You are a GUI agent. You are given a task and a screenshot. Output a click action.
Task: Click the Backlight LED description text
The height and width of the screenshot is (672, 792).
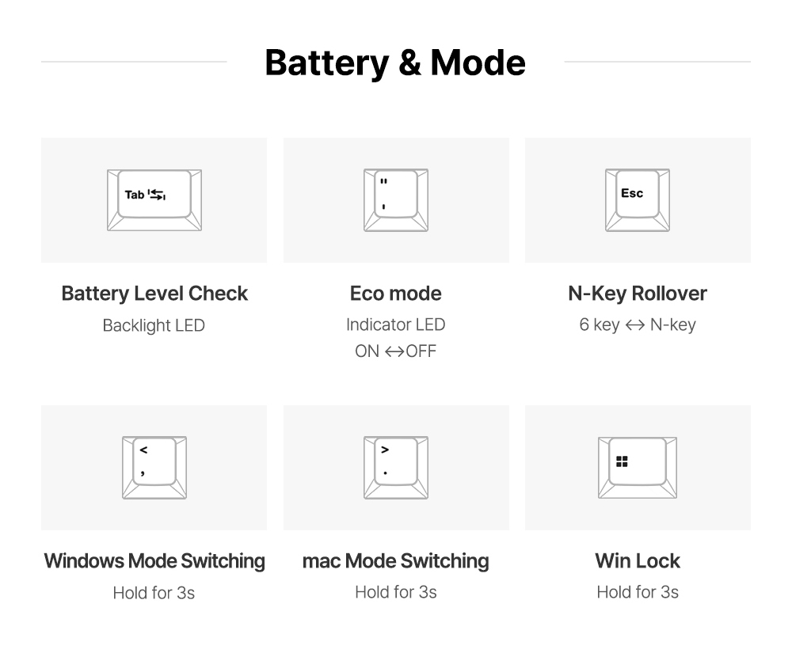154,325
